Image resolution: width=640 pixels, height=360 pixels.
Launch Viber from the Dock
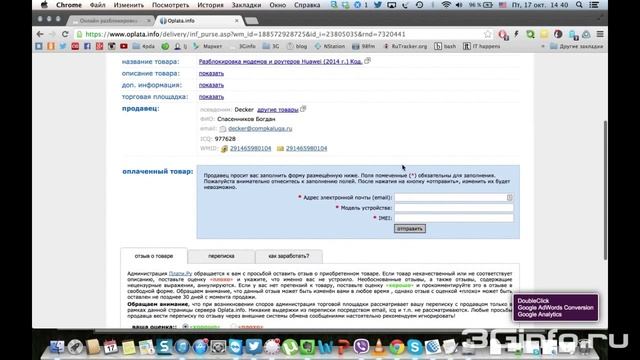click(x=361, y=347)
